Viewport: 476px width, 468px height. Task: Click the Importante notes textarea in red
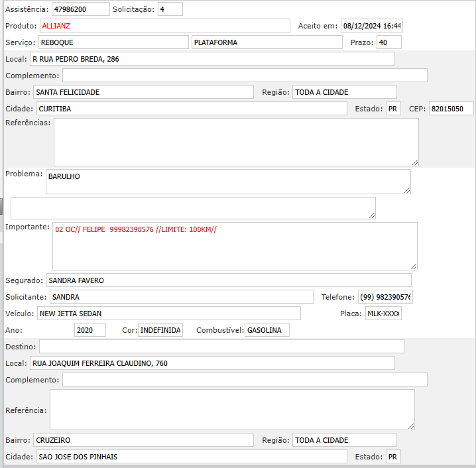[x=235, y=246]
